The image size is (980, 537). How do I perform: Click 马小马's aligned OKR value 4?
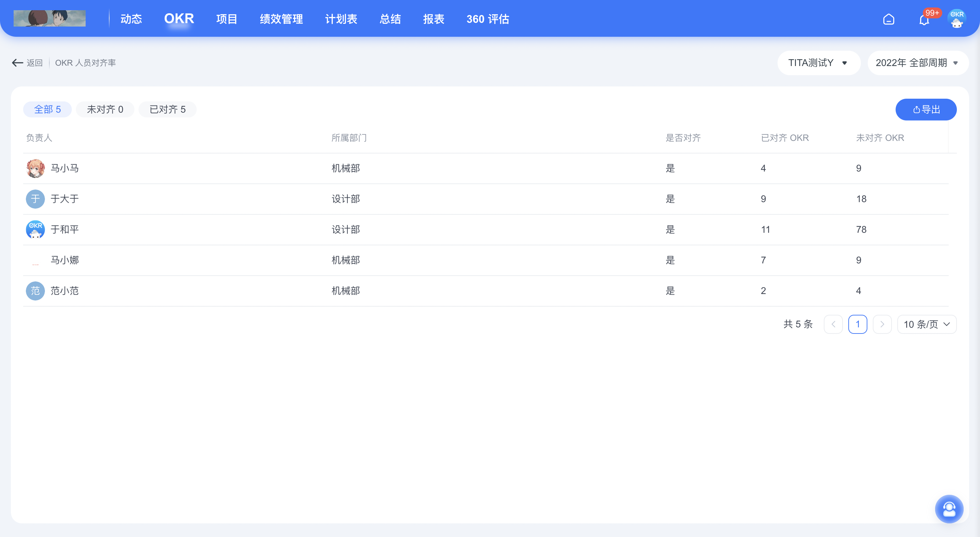click(763, 168)
